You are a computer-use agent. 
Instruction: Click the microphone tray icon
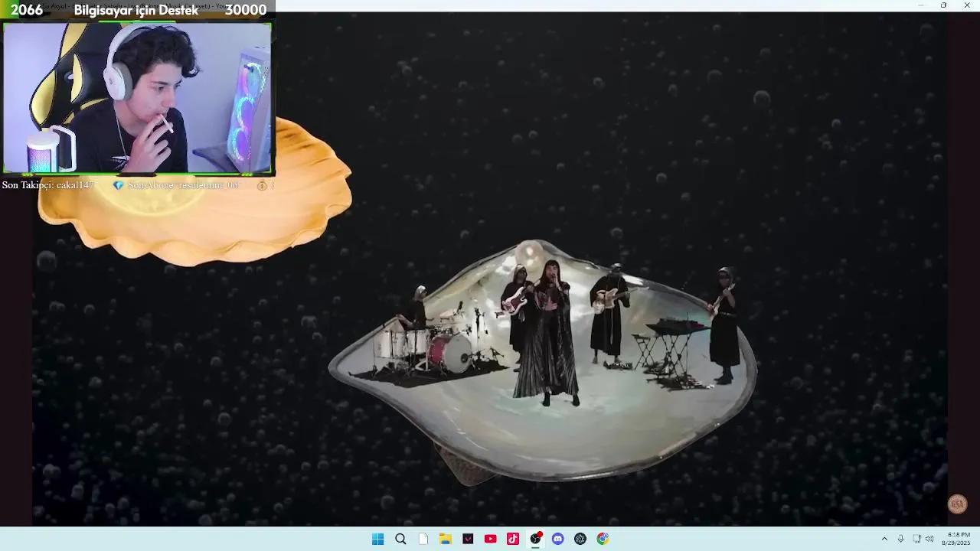coord(900,539)
